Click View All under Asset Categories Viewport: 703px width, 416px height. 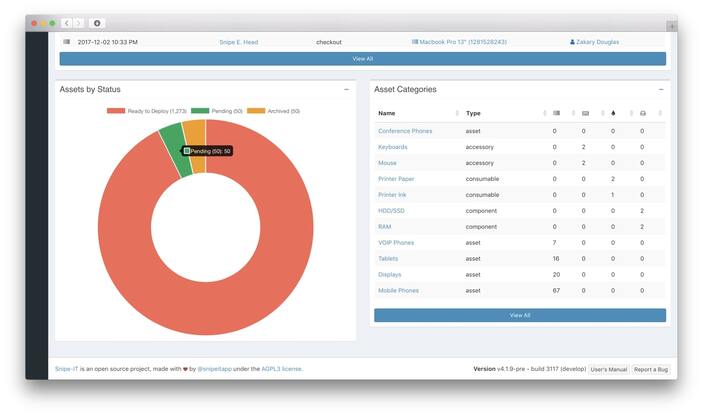point(520,315)
